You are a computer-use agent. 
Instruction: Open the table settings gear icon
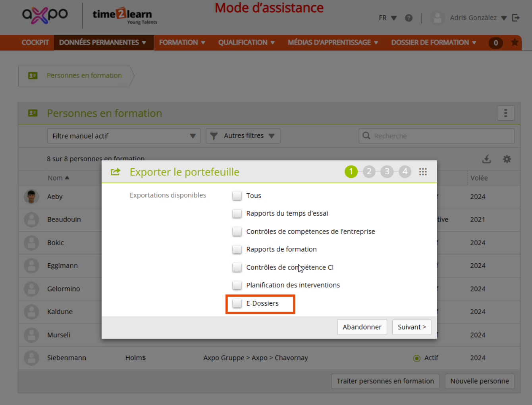click(x=507, y=159)
